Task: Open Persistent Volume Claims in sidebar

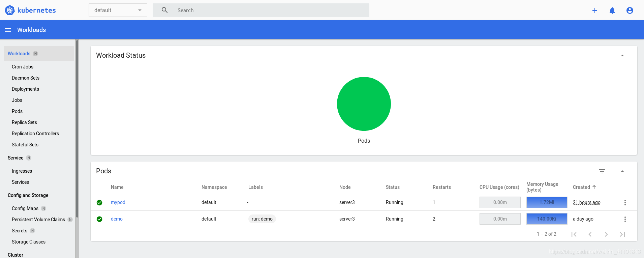Action: (38, 220)
